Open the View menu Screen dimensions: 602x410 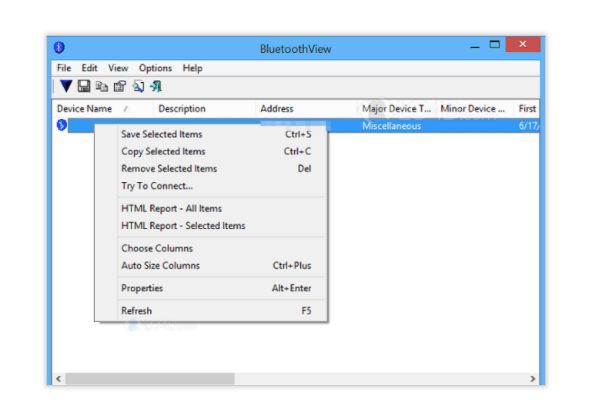[118, 68]
